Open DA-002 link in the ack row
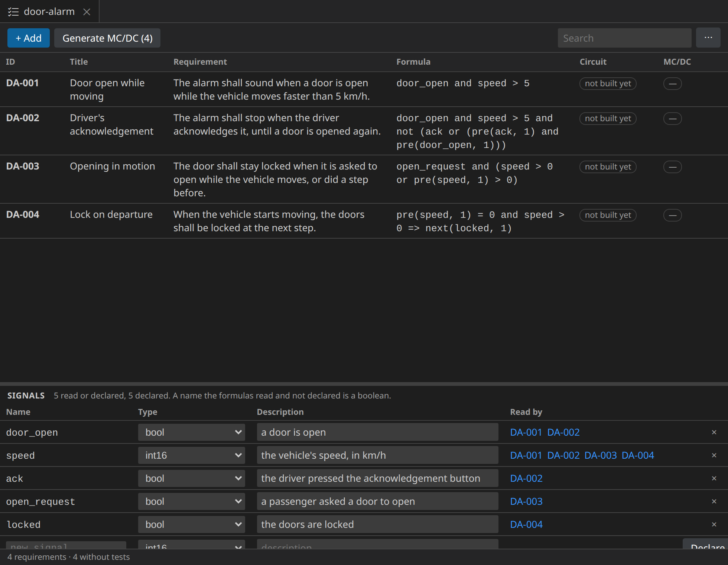 (526, 478)
